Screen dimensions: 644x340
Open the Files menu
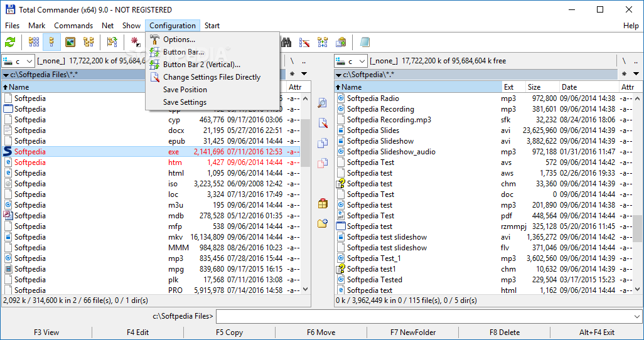click(x=13, y=26)
